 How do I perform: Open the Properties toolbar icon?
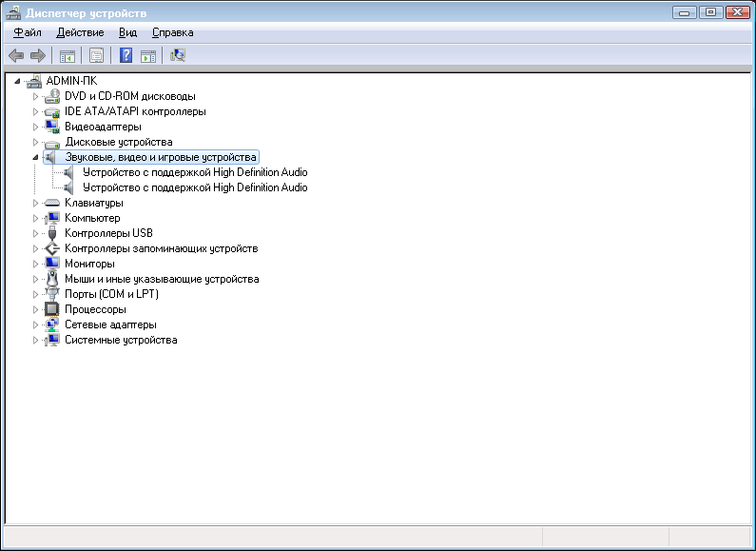tap(96, 55)
